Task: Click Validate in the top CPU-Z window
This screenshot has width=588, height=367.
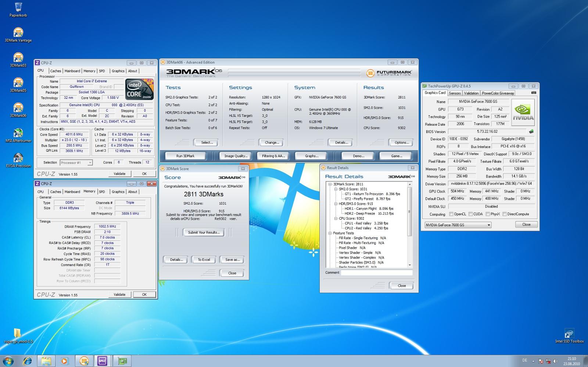Action: pos(119,173)
